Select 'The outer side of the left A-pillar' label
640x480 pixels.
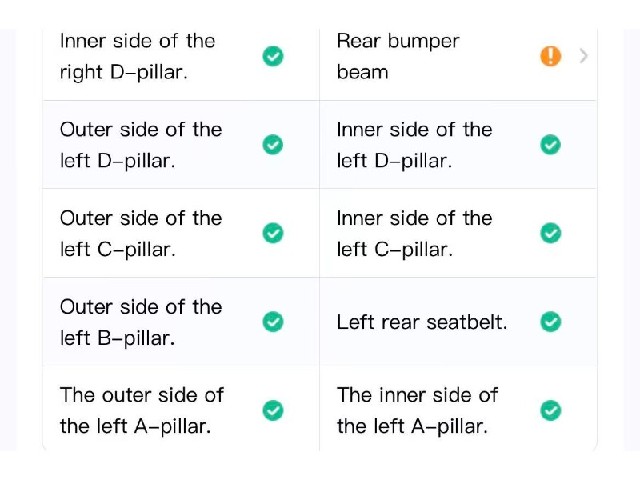[142, 411]
